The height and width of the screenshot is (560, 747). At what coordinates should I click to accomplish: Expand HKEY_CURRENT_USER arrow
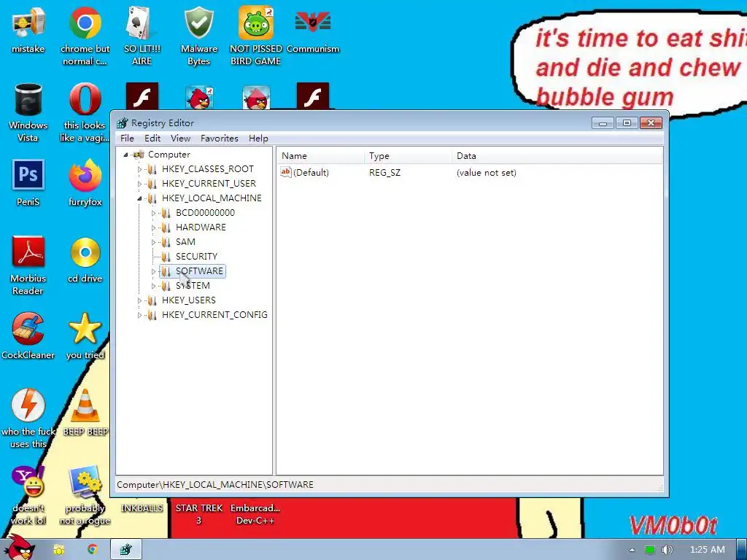click(139, 184)
